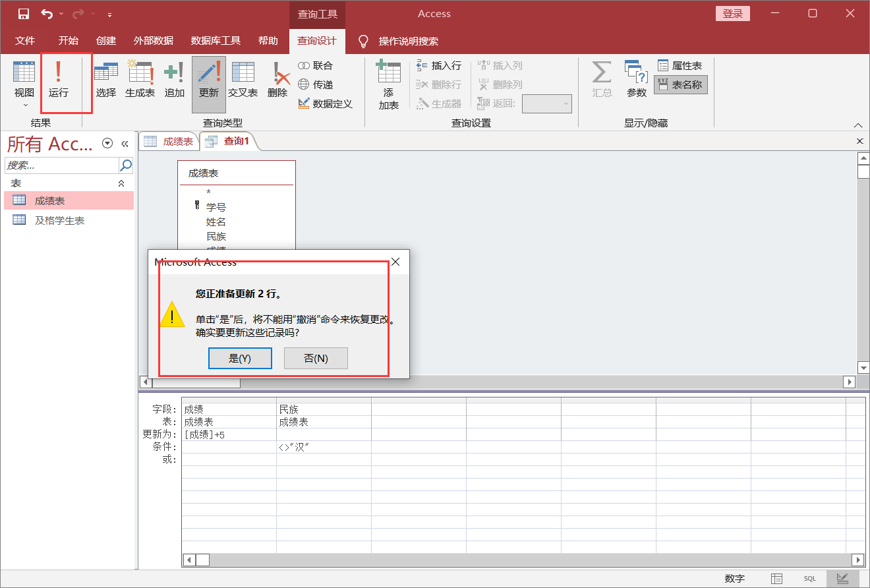Select 学号 field in 成绩表 list
The width and height of the screenshot is (870, 588).
(216, 207)
